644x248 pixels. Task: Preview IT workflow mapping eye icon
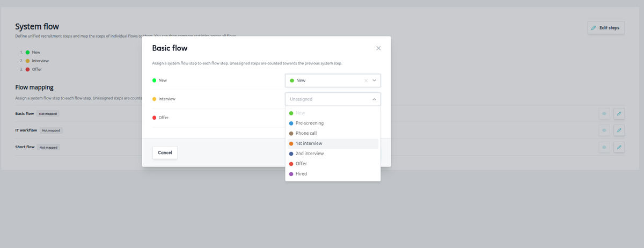604,130
